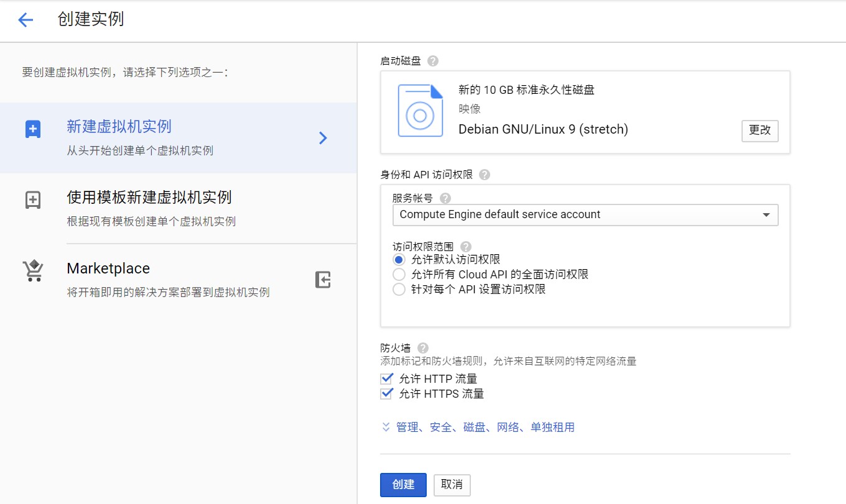Viewport: 846px width, 504px height.
Task: Open the service account dropdown
Action: click(x=585, y=215)
